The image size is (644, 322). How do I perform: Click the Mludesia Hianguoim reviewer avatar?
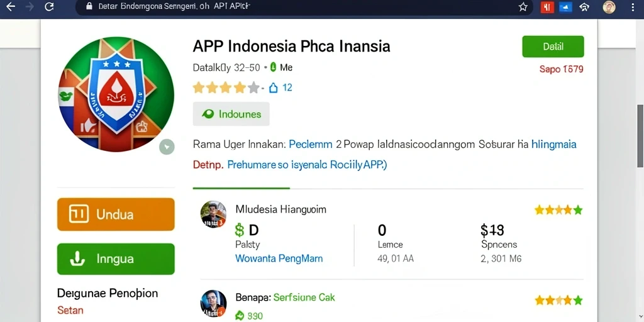pyautogui.click(x=214, y=214)
